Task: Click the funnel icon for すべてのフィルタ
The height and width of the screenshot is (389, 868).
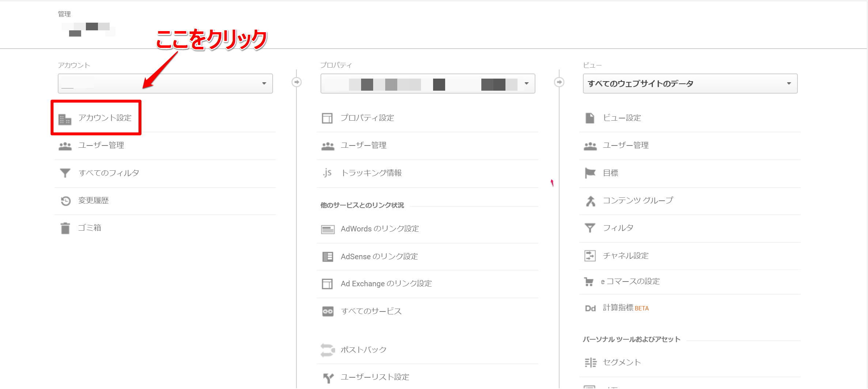Action: coord(65,173)
